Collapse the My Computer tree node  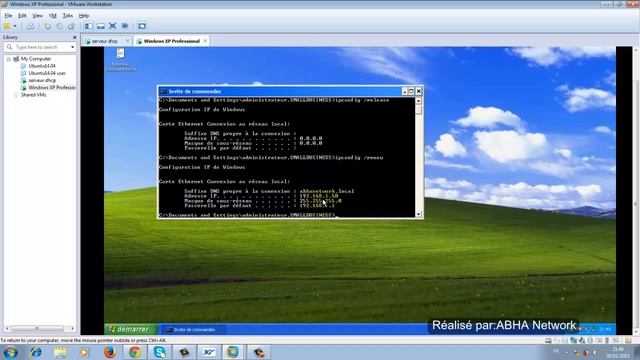9,59
